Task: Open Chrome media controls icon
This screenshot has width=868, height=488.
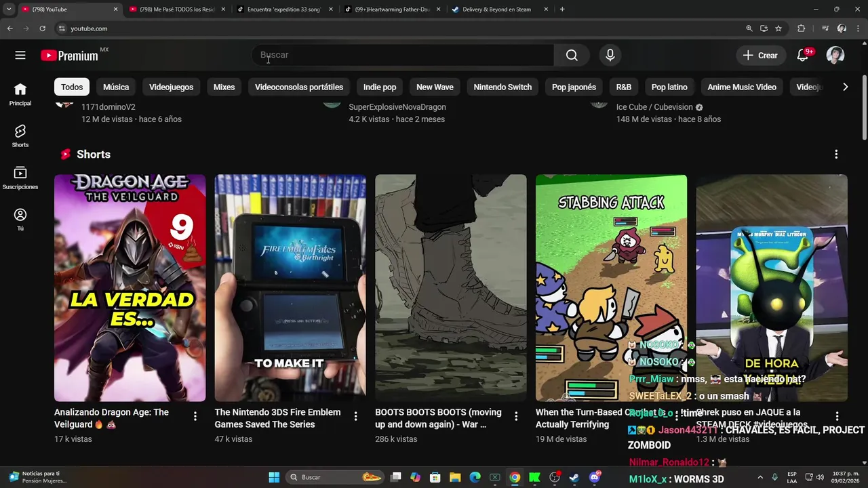Action: click(x=825, y=28)
